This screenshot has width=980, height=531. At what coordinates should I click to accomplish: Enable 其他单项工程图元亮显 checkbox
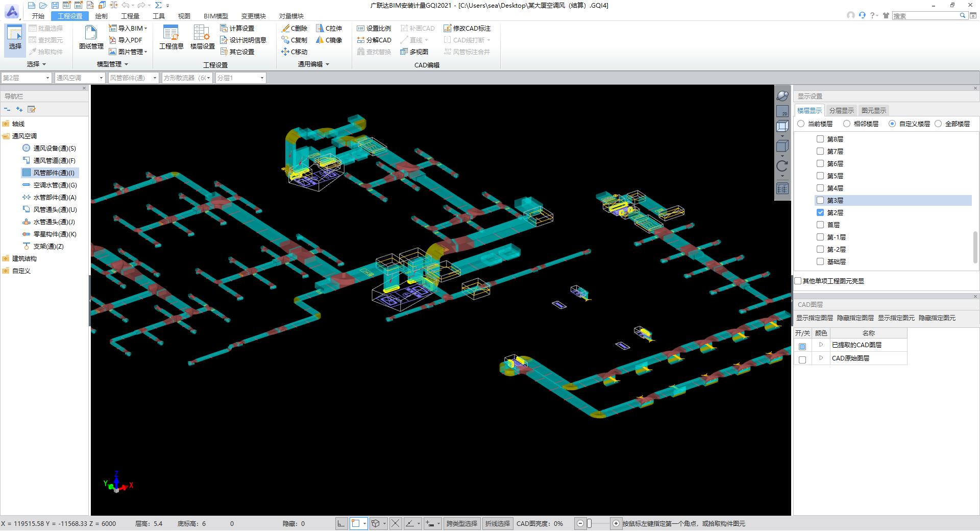[798, 281]
